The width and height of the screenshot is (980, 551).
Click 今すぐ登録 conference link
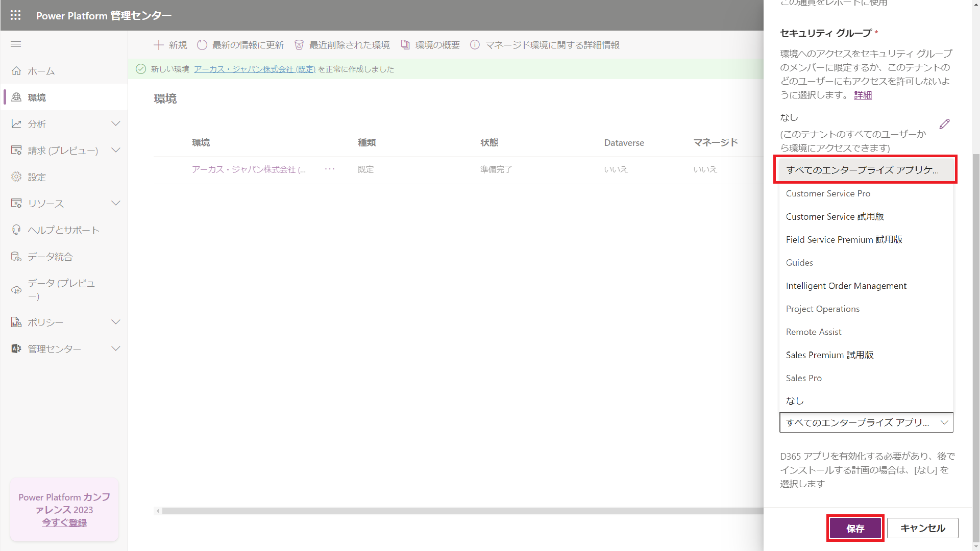[x=64, y=522]
